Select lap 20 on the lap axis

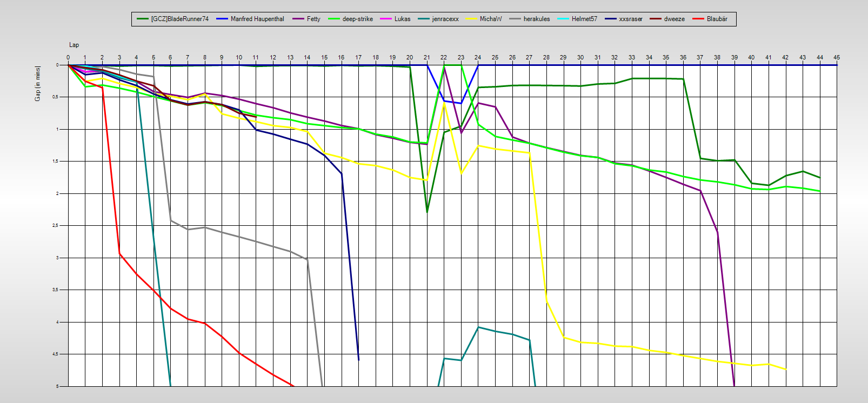point(410,57)
